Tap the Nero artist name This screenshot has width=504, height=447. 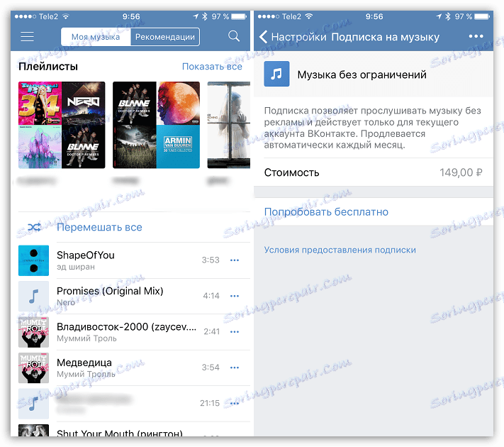(66, 302)
